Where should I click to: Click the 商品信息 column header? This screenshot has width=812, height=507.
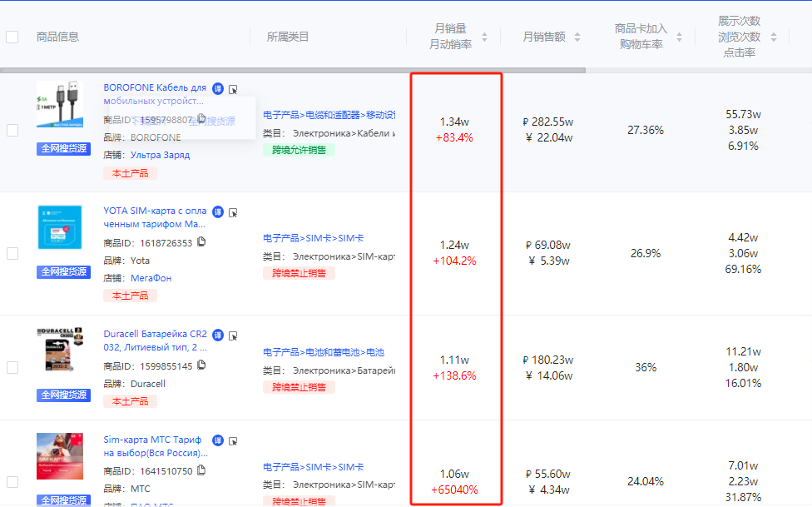[x=57, y=37]
